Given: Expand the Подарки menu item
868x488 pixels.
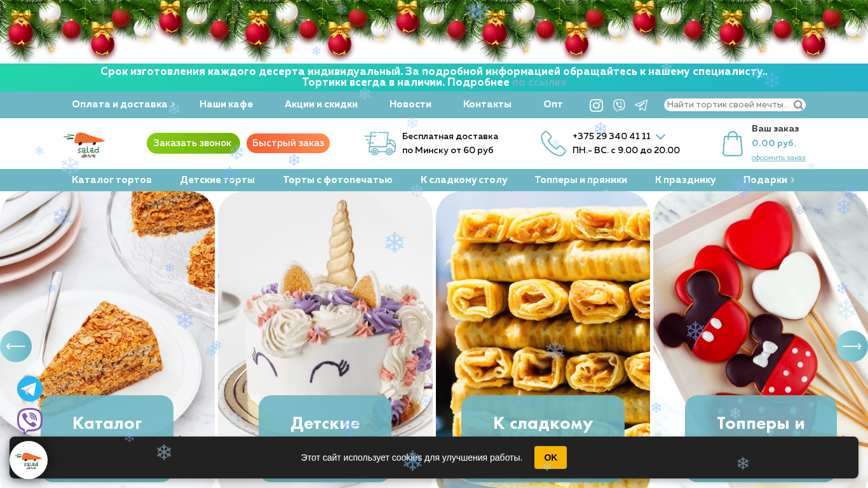Looking at the screenshot, I should 769,180.
